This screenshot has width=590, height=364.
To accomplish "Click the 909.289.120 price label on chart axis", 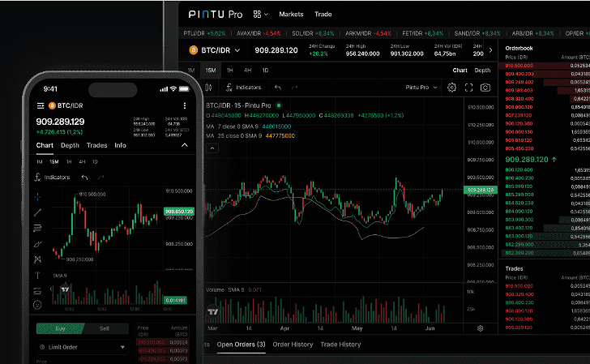I will 481,190.
